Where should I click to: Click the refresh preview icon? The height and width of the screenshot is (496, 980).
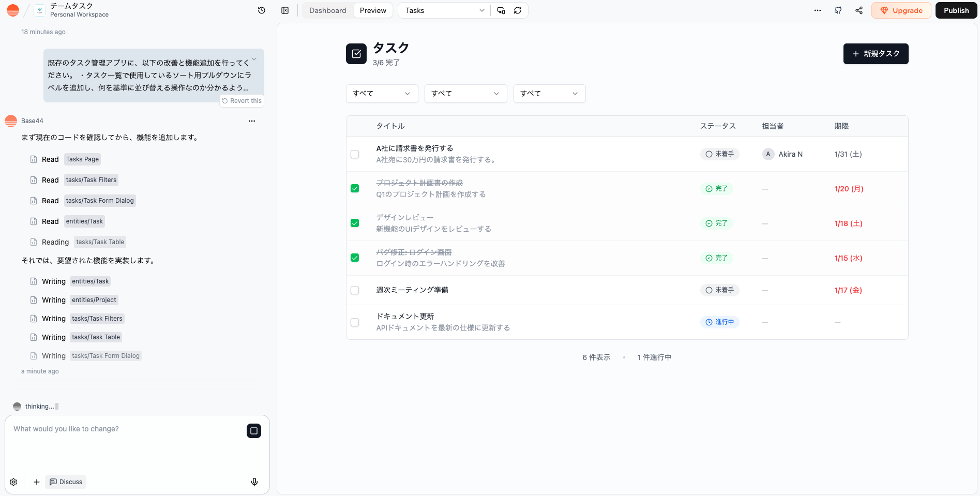point(518,10)
